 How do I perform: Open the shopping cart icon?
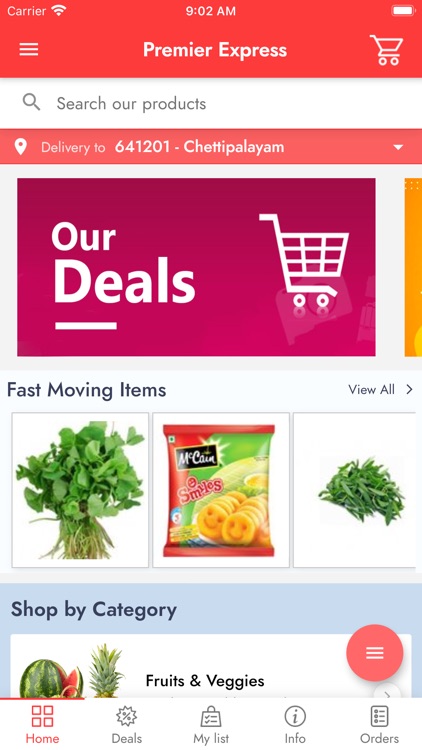pos(386,50)
